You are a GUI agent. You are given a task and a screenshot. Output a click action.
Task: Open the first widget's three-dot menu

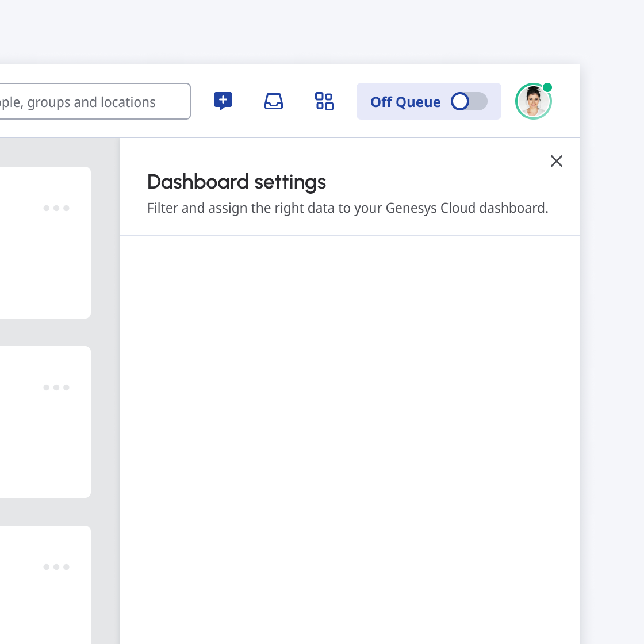(x=56, y=208)
